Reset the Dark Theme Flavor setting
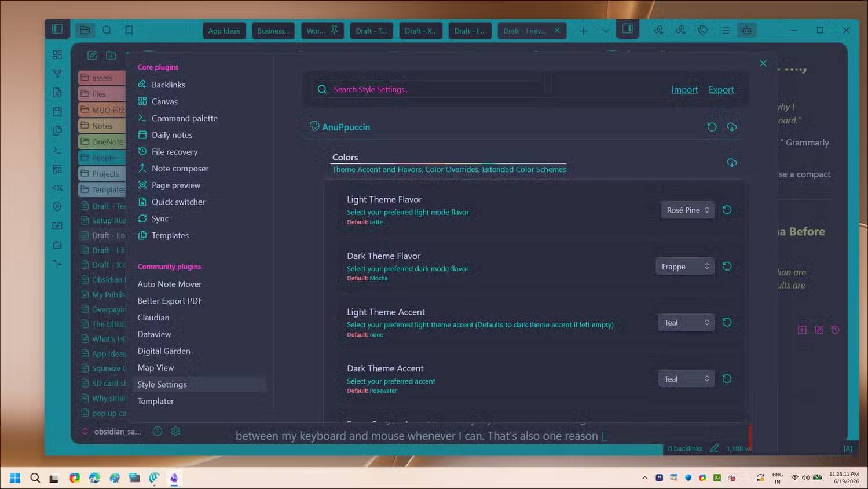Screen dimensions: 868x489 [x=727, y=266]
